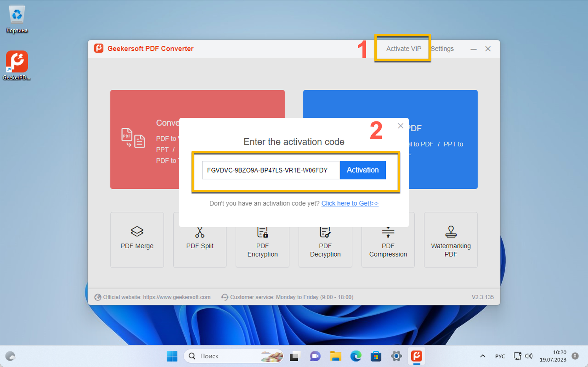This screenshot has width=588, height=367.
Task: Choose the PDF Compression icon
Action: tap(388, 232)
